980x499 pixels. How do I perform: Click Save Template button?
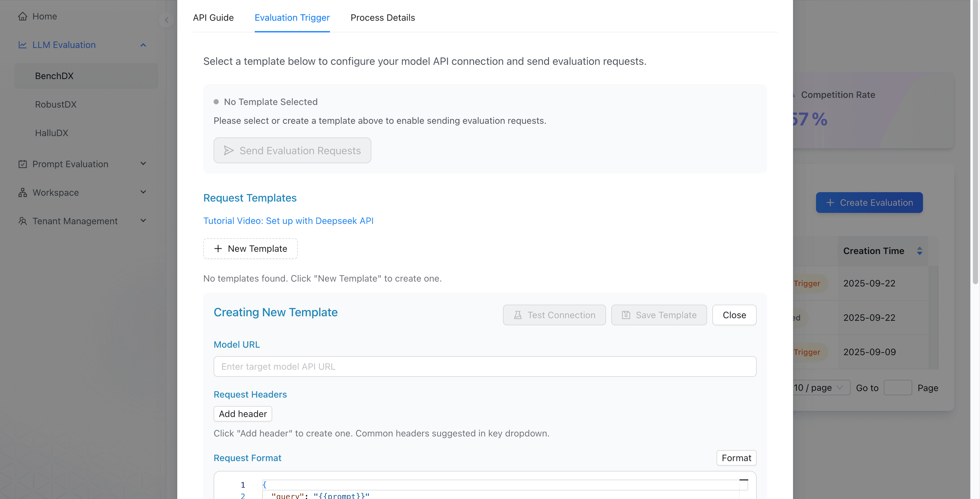(659, 315)
